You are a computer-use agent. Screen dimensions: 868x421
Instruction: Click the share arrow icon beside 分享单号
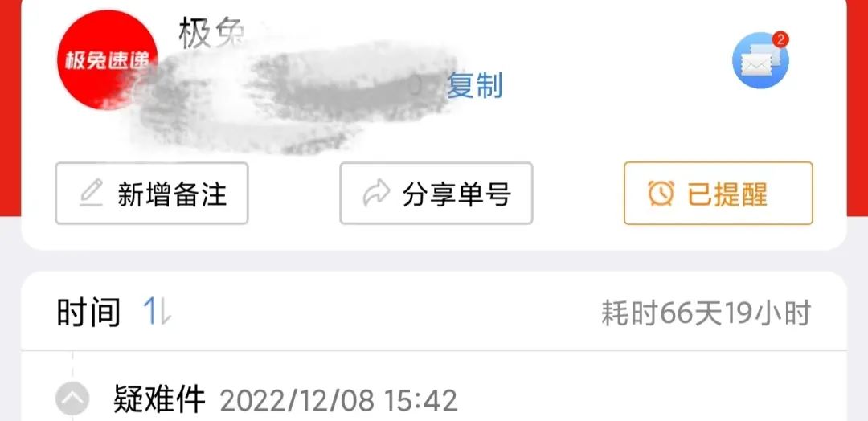pyautogui.click(x=376, y=194)
